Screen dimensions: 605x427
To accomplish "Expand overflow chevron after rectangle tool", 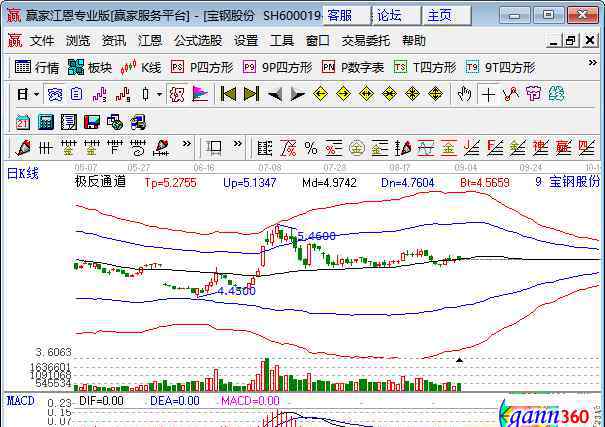I will click(x=238, y=144).
